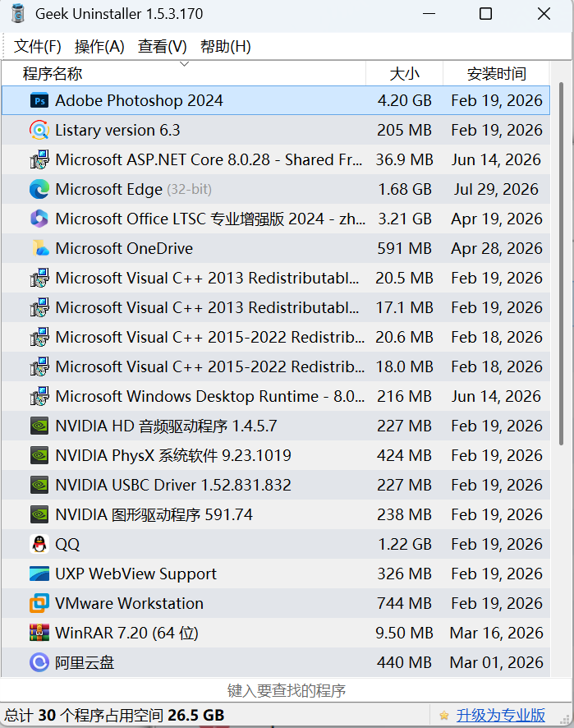This screenshot has height=728, width=574.
Task: Click the VMware Workstation icon
Action: (39, 604)
